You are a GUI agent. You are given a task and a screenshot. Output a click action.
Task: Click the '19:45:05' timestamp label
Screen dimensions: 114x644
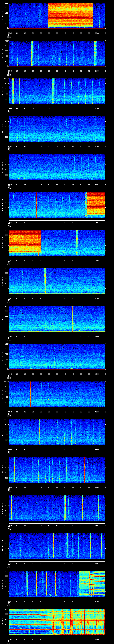[x=9, y=525]
